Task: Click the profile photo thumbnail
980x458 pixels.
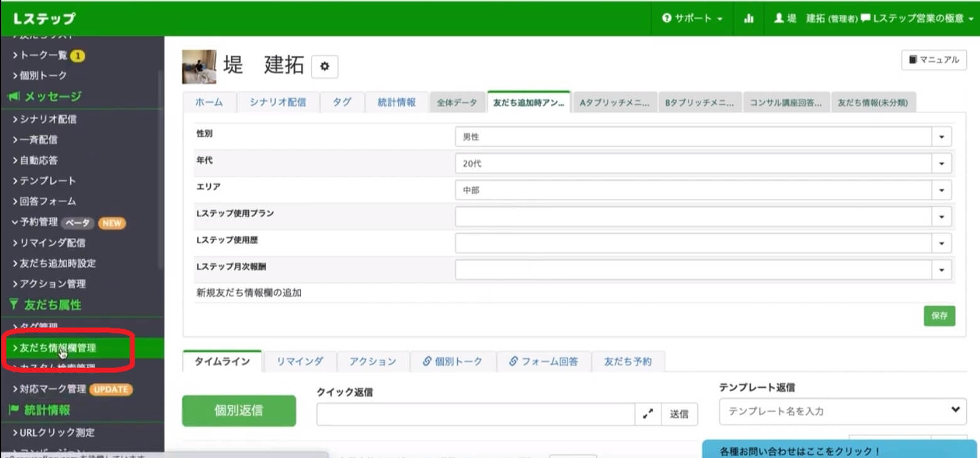Action: click(199, 67)
